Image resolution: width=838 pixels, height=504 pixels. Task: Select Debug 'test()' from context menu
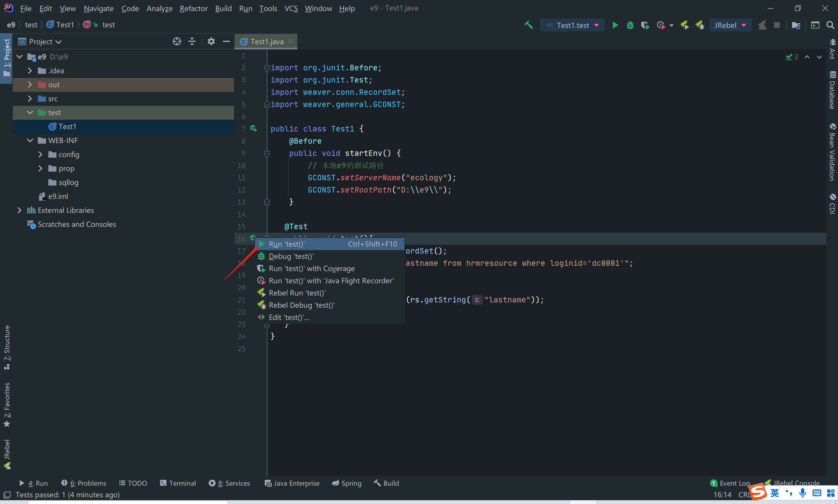coord(291,256)
